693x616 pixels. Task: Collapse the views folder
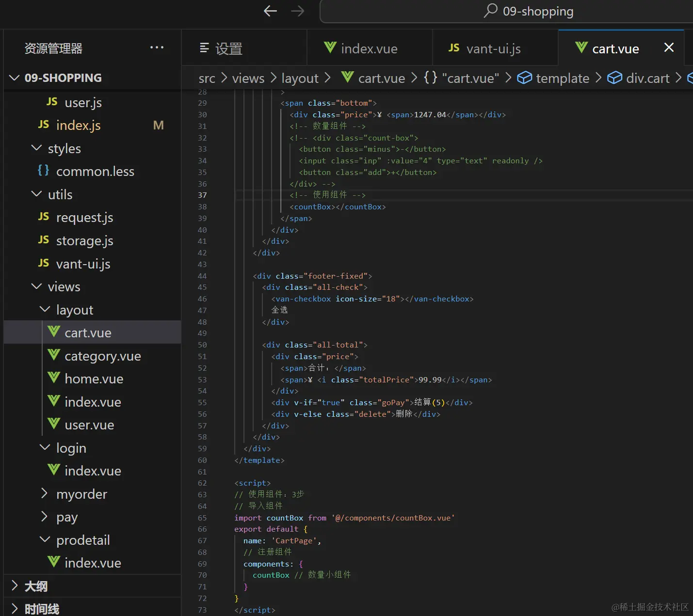coord(36,286)
